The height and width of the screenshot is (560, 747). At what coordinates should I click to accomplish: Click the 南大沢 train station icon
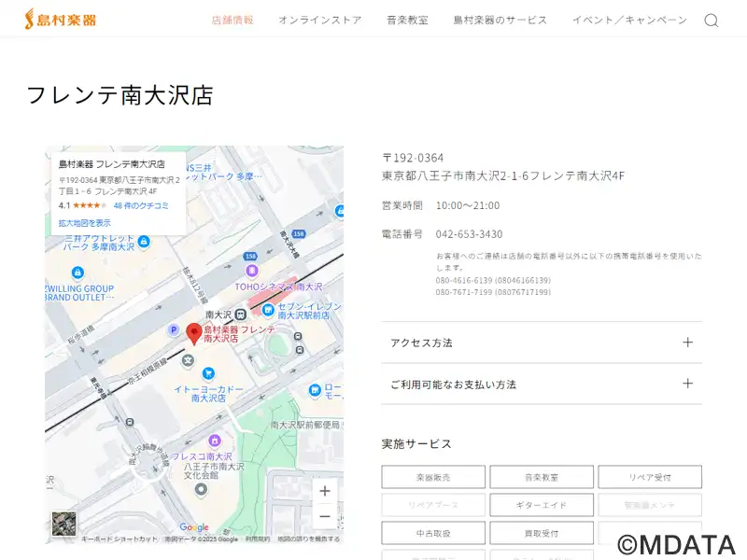tap(241, 315)
